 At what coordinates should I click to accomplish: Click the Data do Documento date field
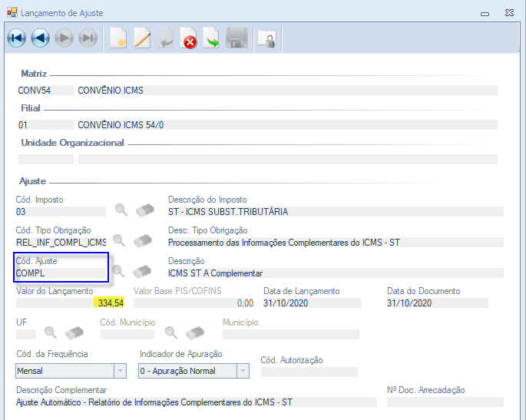pos(437,303)
